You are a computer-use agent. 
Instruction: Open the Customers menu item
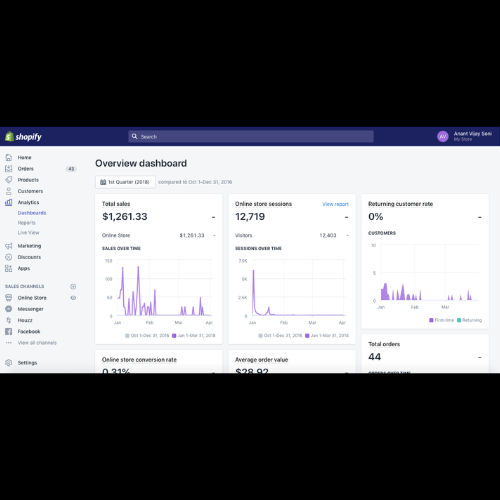coord(30,191)
